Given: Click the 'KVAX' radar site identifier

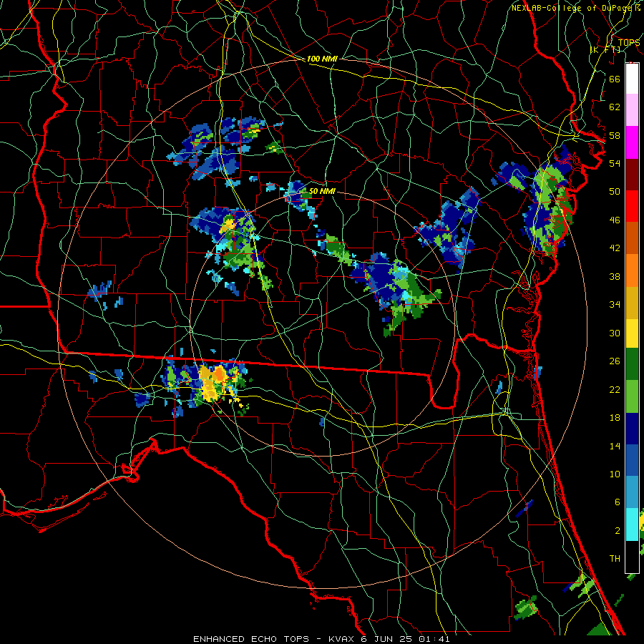Looking at the screenshot, I should click(342, 639).
